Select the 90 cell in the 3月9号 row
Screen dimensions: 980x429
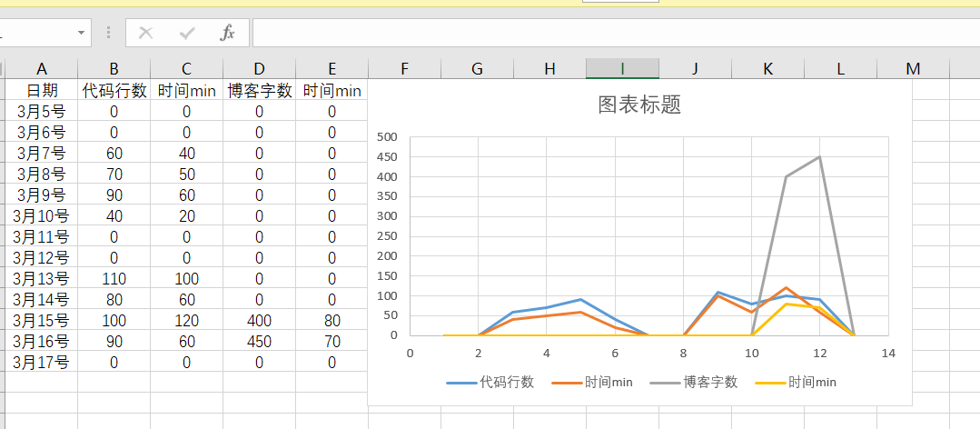(x=114, y=195)
